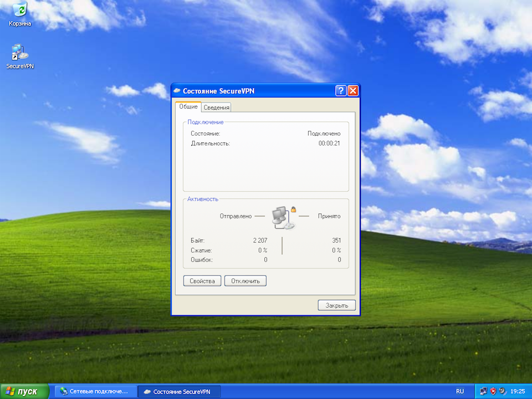
Task: Open connection Свойства
Action: (x=202, y=281)
